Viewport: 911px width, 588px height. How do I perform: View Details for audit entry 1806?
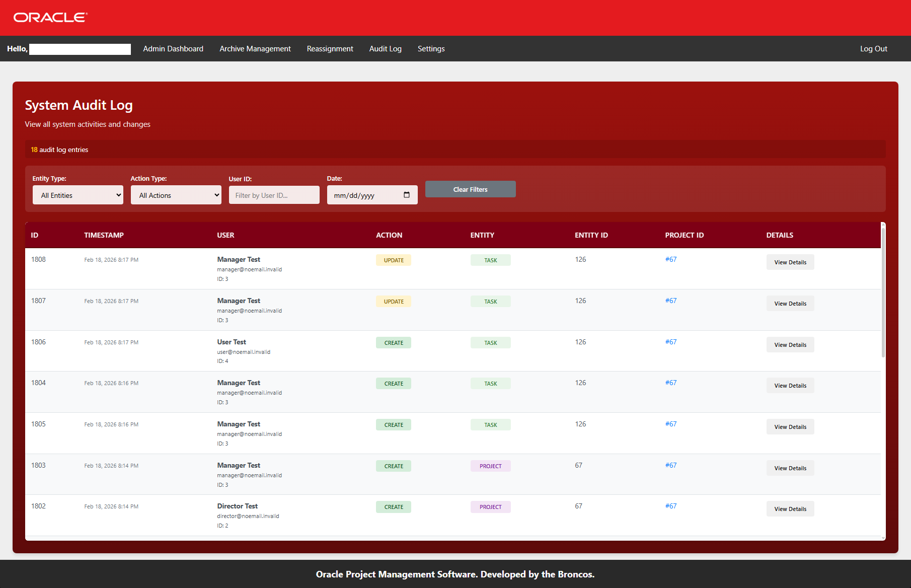click(790, 345)
